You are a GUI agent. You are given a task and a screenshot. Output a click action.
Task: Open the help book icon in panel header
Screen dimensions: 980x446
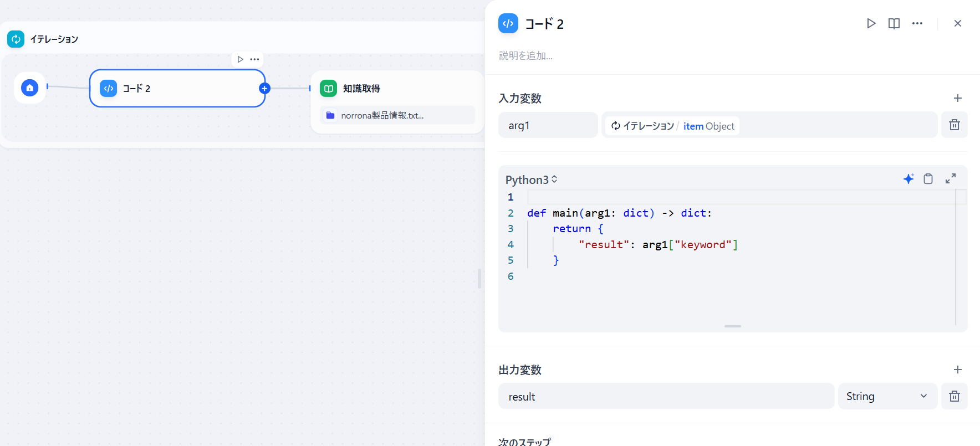pos(894,23)
